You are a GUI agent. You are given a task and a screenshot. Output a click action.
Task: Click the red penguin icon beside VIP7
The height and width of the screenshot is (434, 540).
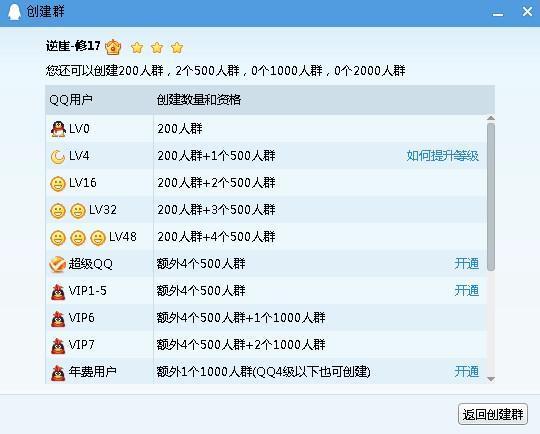(58, 346)
